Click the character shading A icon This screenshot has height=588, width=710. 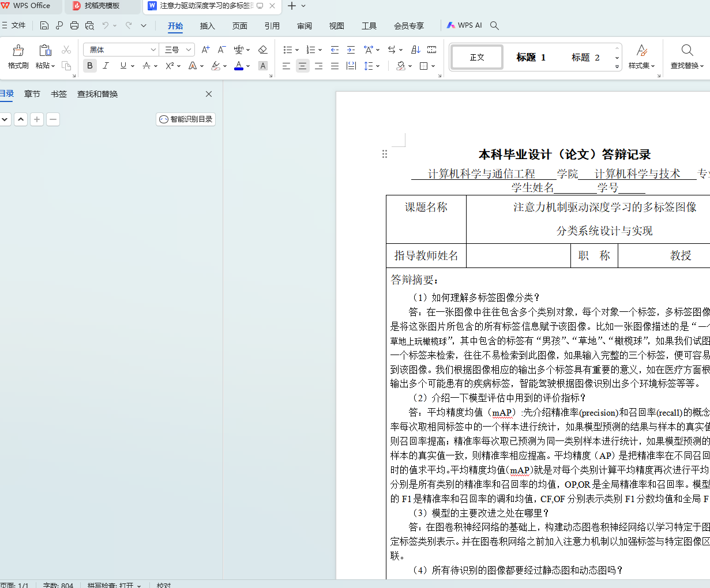pyautogui.click(x=263, y=66)
